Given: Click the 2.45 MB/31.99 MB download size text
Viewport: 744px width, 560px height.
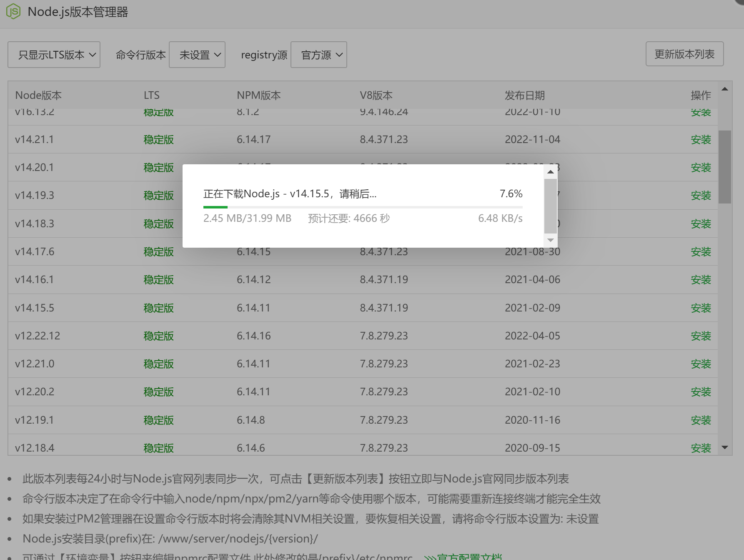Looking at the screenshot, I should [x=247, y=218].
